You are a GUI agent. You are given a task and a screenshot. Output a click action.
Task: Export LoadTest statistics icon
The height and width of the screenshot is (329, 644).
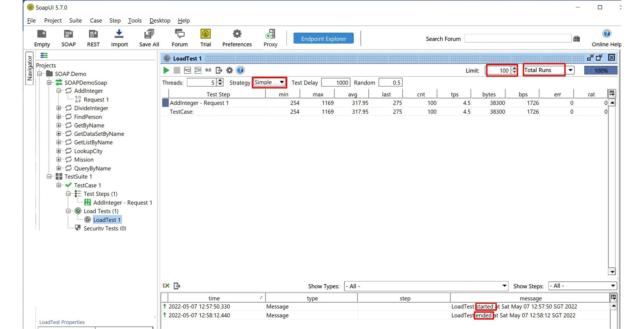219,70
